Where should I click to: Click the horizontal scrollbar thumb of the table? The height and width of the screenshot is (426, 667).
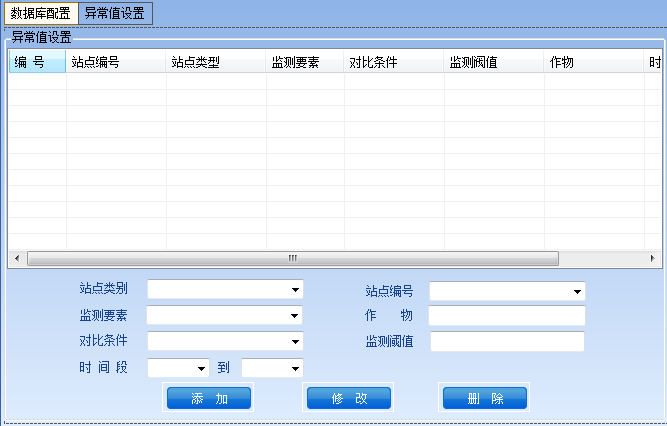(x=292, y=258)
